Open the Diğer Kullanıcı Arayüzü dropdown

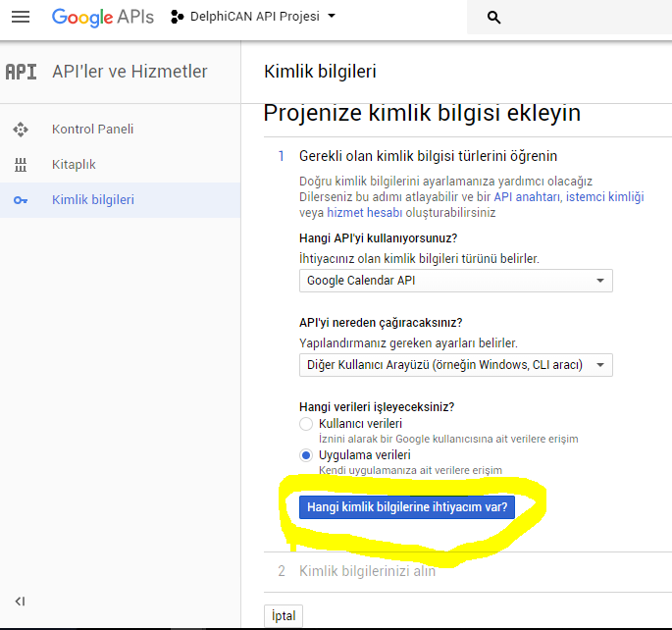tap(456, 365)
